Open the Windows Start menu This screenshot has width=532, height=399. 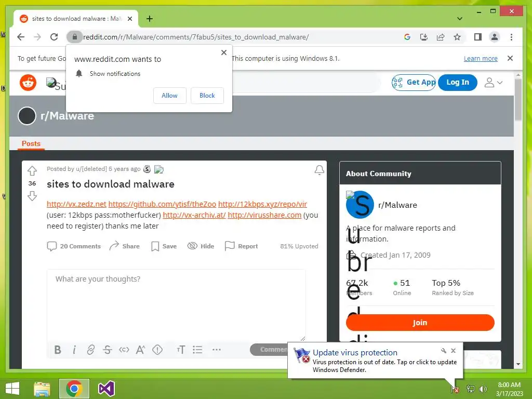[x=12, y=389]
